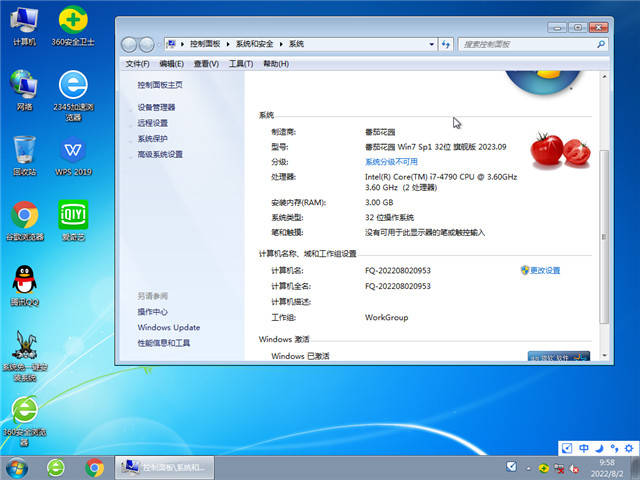
Task: Select the computer name FQ-202208020953 in 计算机名 row
Action: point(398,270)
